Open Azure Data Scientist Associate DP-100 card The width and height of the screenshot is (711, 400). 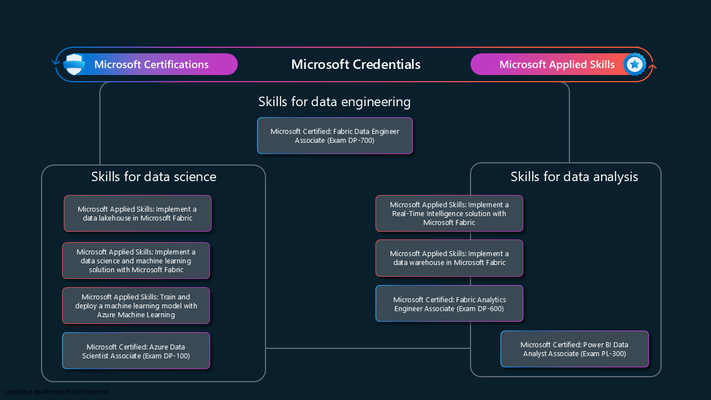tap(136, 351)
